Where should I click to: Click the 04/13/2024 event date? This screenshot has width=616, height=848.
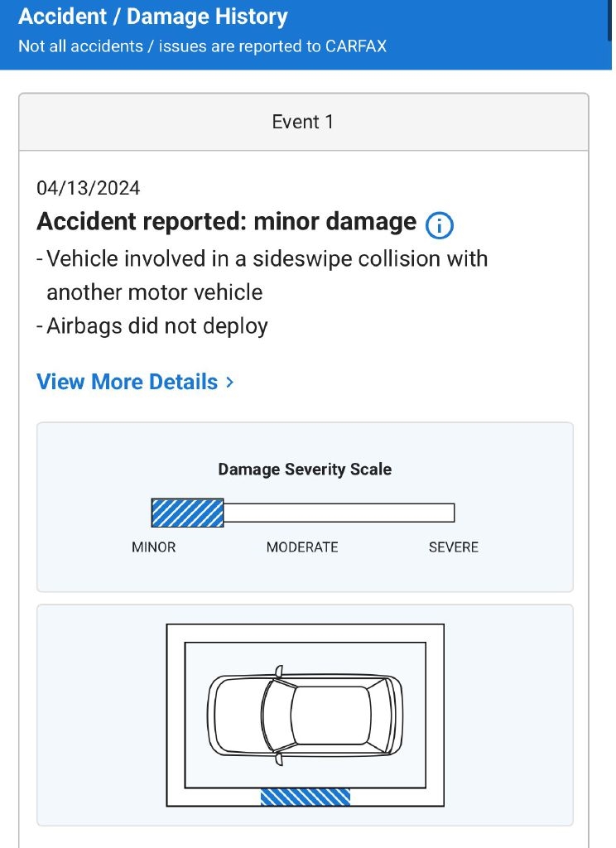pos(89,188)
